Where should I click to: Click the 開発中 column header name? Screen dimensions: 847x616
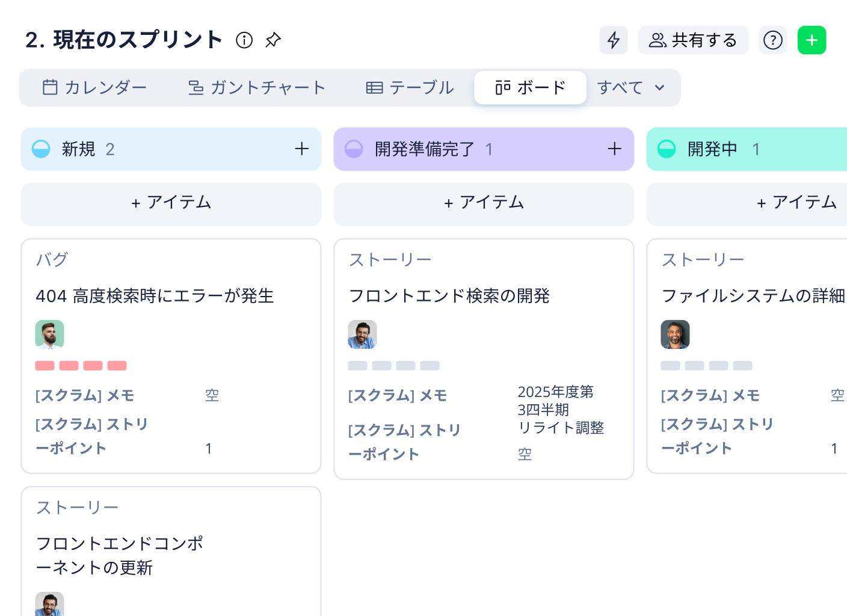tap(713, 149)
